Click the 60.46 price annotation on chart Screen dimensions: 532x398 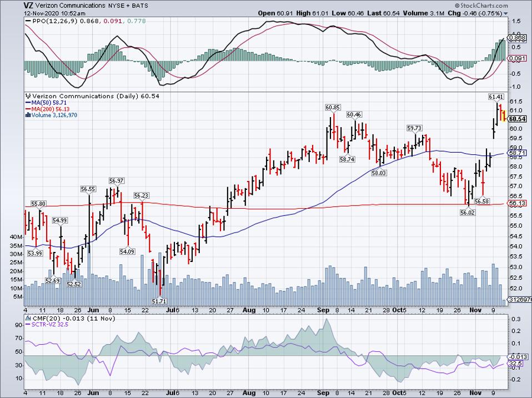[354, 115]
